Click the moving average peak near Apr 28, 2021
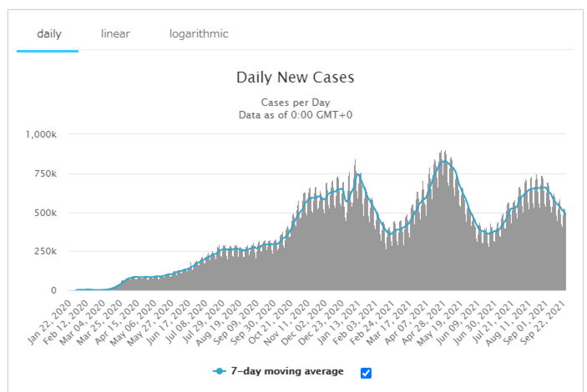The height and width of the screenshot is (392, 587). pyautogui.click(x=443, y=161)
